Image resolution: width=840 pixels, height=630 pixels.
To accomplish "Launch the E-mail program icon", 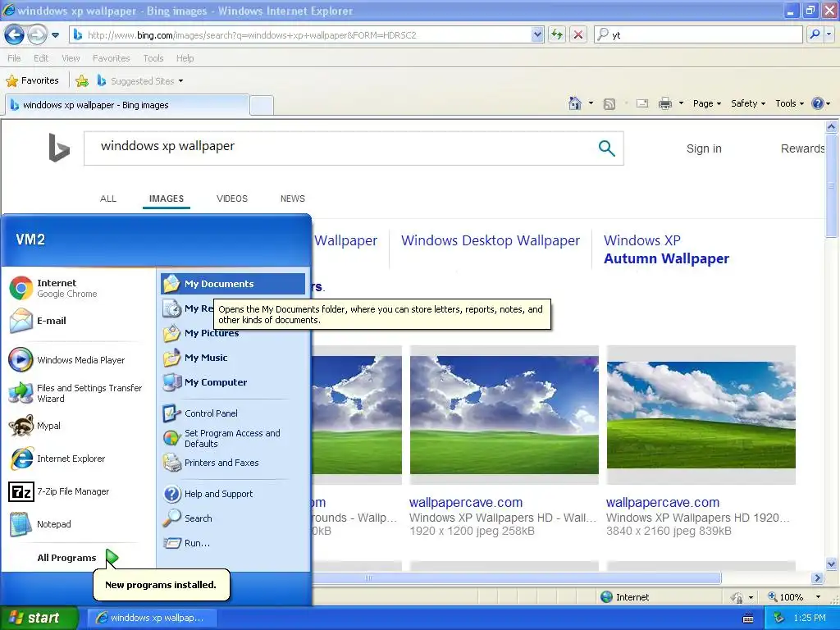I will (21, 321).
